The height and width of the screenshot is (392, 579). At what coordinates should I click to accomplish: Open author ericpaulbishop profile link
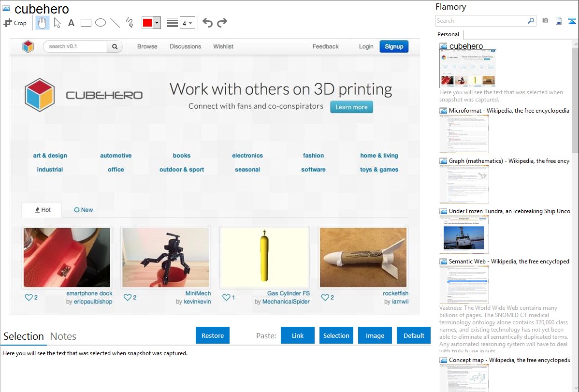click(x=93, y=302)
